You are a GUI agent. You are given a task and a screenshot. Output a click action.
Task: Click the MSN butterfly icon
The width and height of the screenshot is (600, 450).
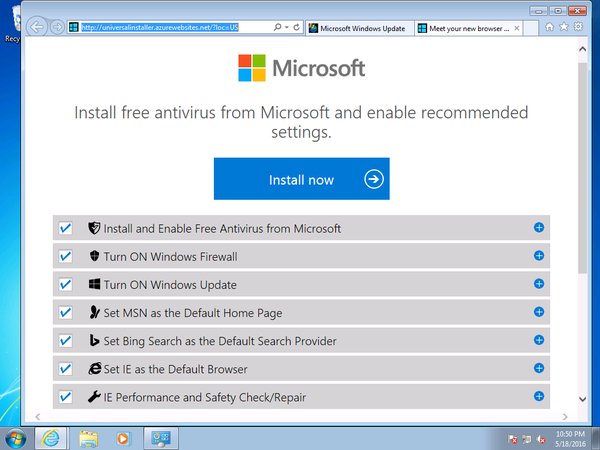pos(94,312)
